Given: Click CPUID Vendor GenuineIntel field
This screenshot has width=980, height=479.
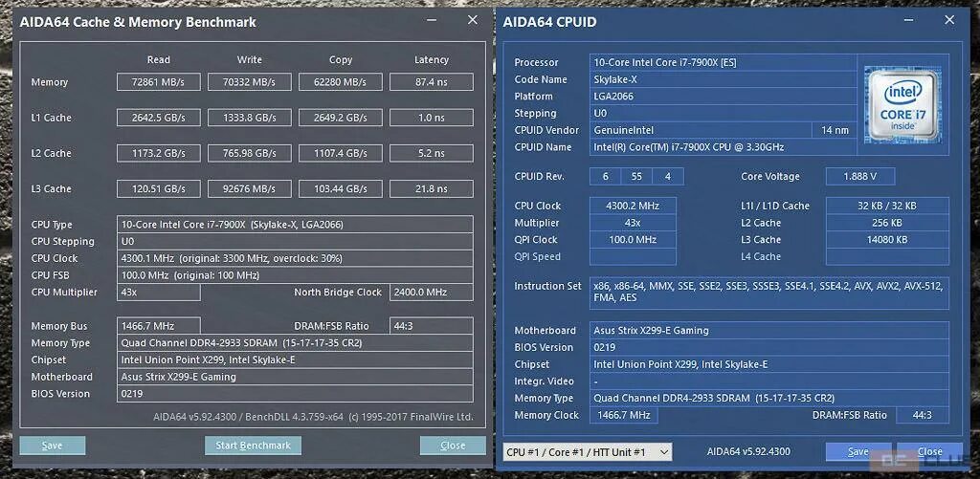Looking at the screenshot, I should coord(701,130).
